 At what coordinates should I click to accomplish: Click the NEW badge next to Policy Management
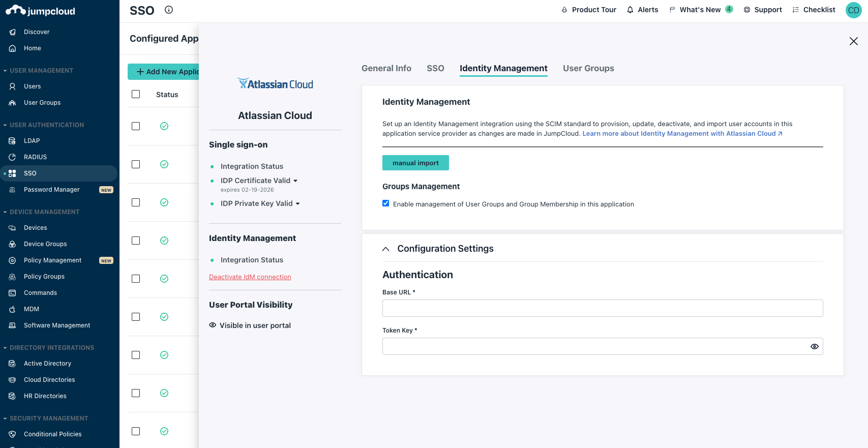pyautogui.click(x=106, y=261)
